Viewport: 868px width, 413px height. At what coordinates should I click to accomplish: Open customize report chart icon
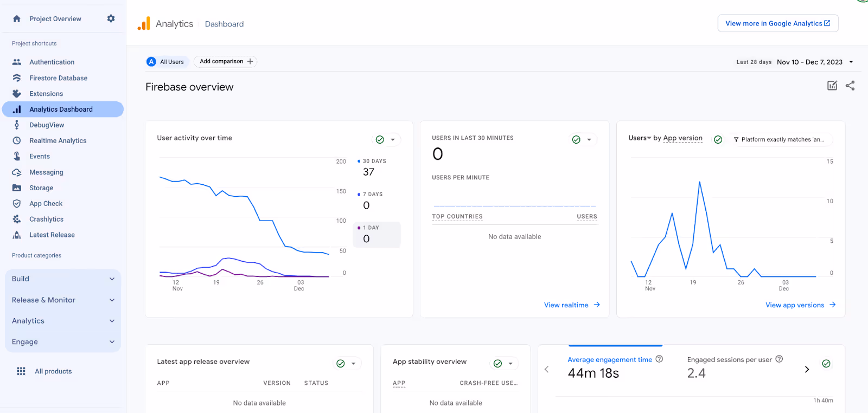point(832,86)
